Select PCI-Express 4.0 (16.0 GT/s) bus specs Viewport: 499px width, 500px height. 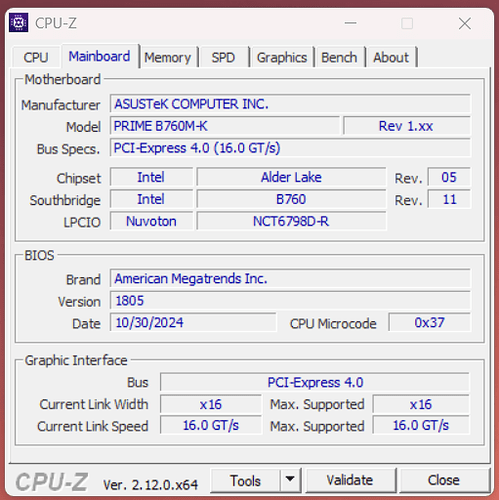click(290, 148)
